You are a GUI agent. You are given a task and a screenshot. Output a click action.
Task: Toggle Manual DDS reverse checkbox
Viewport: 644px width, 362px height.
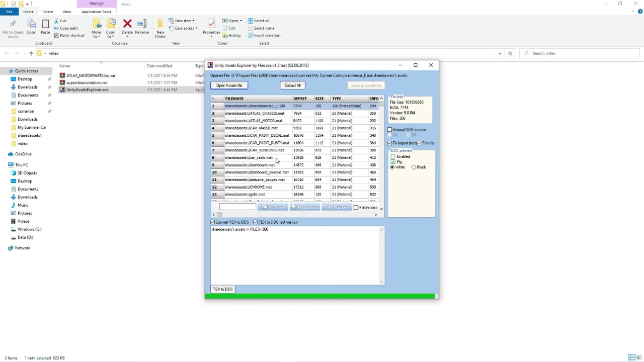[390, 130]
